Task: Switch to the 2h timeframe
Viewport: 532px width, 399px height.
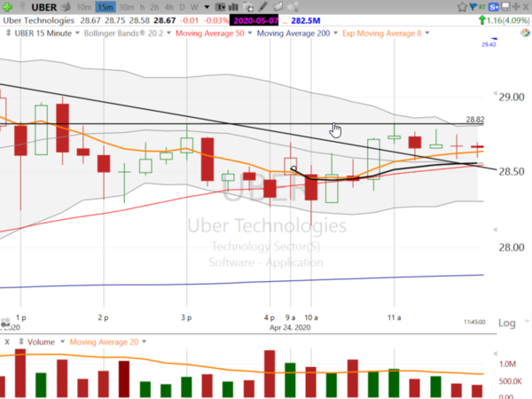Action: 154,7
